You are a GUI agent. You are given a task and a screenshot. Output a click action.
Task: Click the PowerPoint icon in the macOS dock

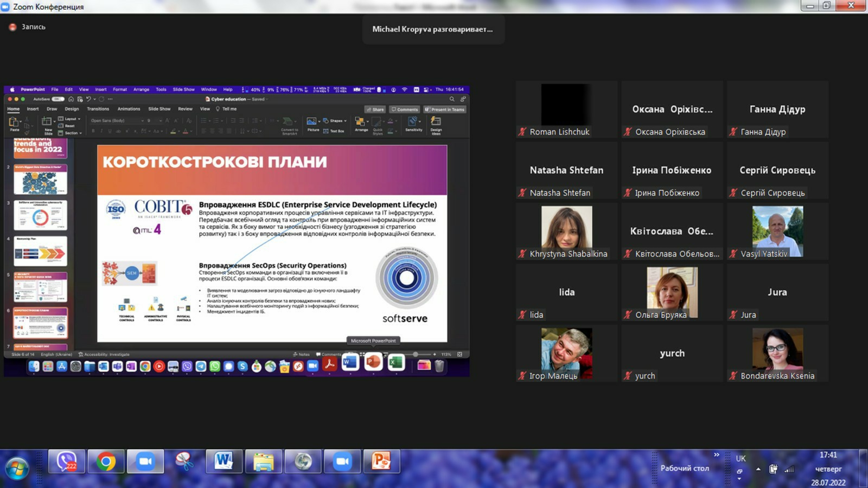pyautogui.click(x=373, y=362)
